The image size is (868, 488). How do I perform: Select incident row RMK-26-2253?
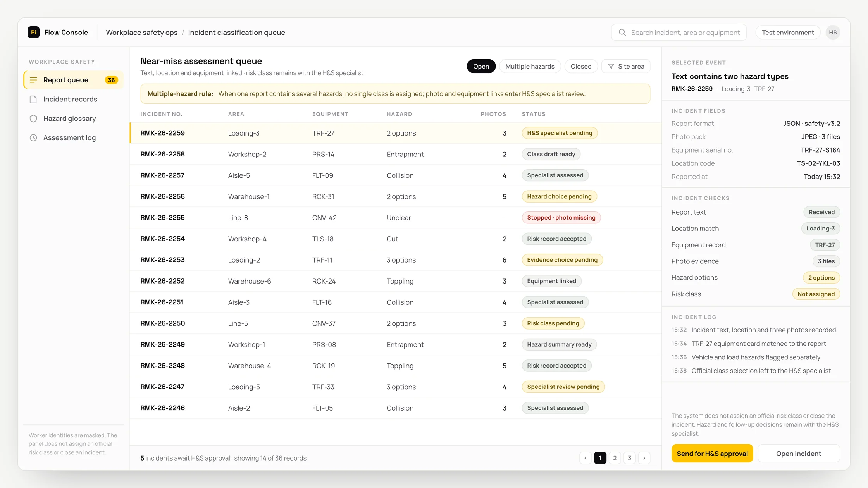point(395,260)
